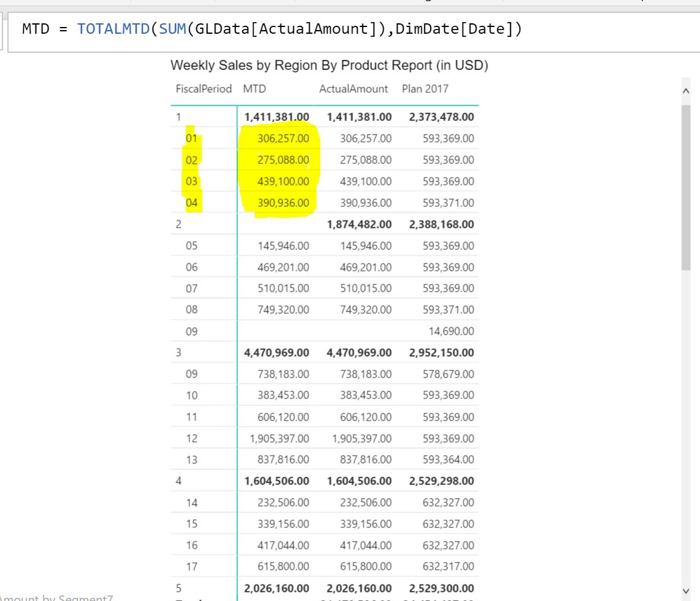Click the scroll down arrow of table
Screen dimensions: 700x601
[x=686, y=591]
